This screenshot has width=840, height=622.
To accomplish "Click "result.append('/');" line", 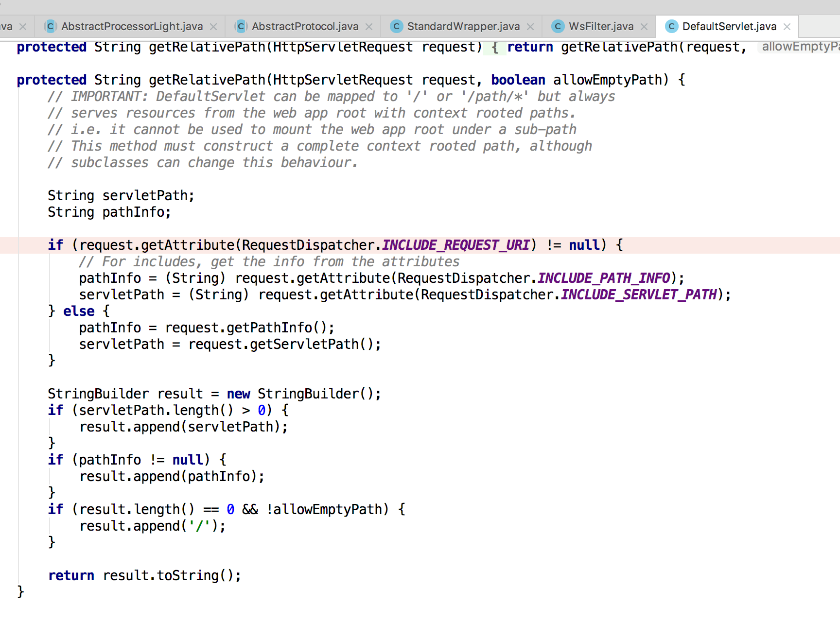I will point(153,526).
